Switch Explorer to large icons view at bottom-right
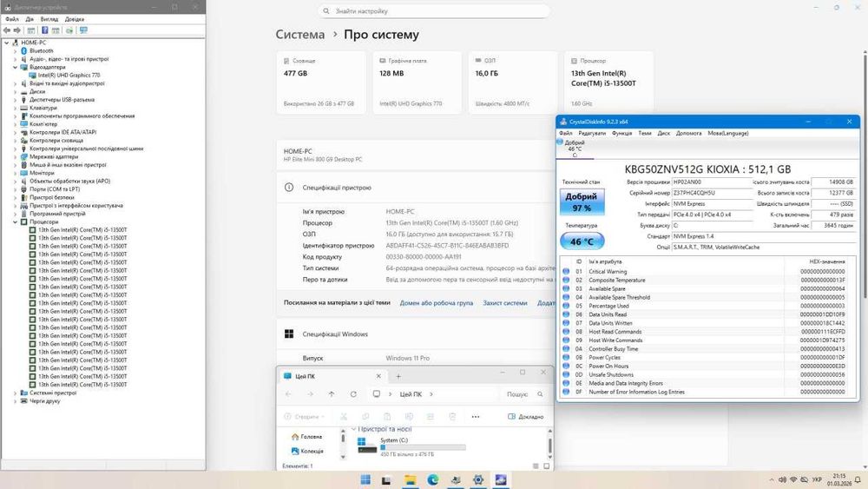Image resolution: width=868 pixels, height=489 pixels. (546, 466)
